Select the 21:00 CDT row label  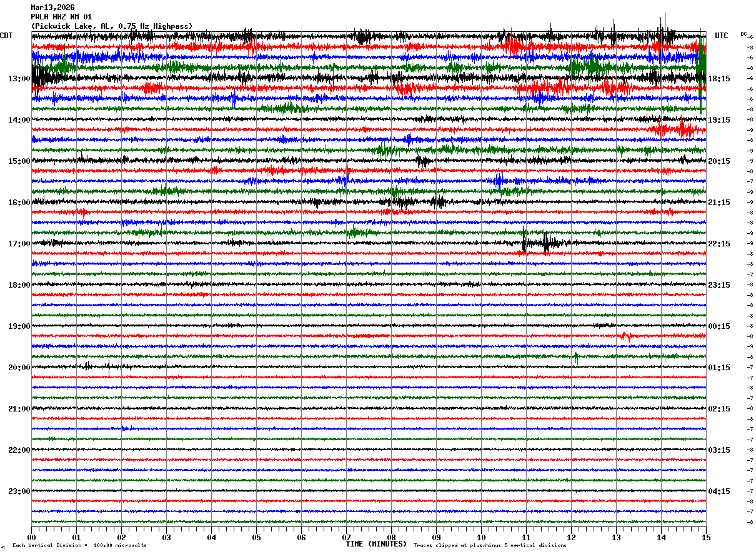click(19, 409)
